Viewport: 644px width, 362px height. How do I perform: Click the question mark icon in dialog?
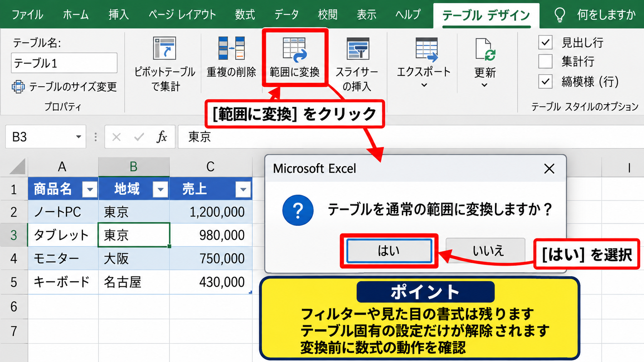298,210
